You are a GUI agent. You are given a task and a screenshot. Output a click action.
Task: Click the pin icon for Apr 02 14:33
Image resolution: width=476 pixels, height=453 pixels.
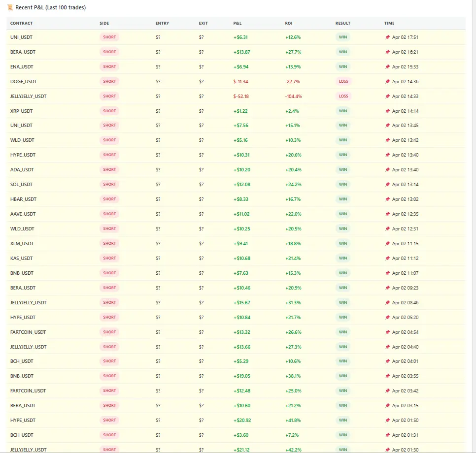[x=387, y=96]
